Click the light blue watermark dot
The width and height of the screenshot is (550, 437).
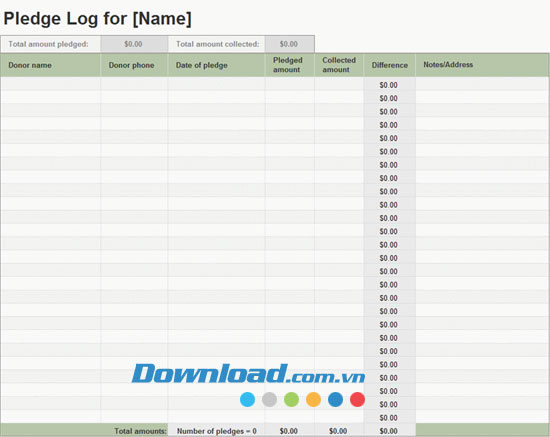click(247, 399)
